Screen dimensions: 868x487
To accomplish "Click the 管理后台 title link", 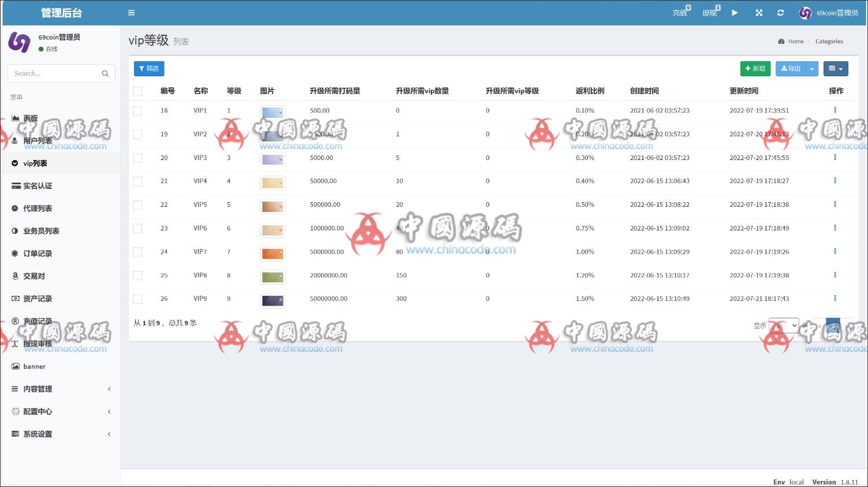I will 61,13.
